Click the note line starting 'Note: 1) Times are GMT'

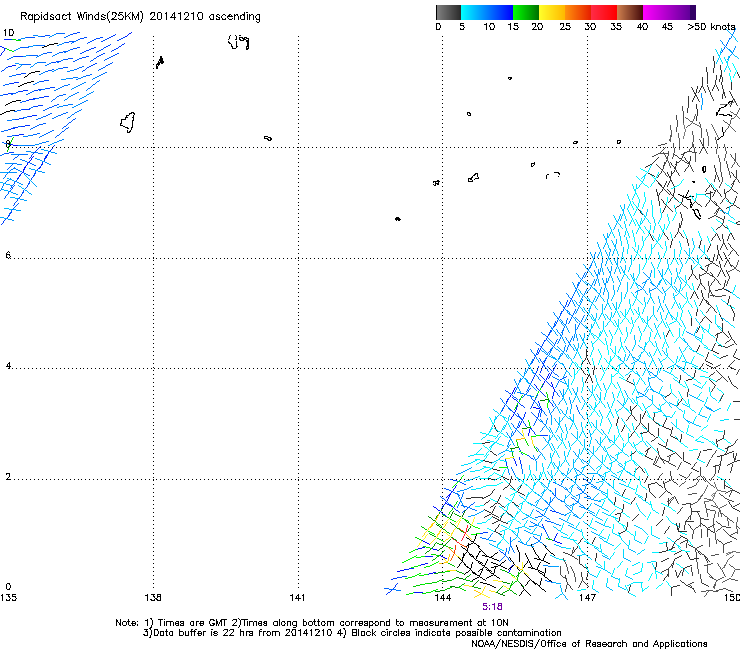coord(311,623)
